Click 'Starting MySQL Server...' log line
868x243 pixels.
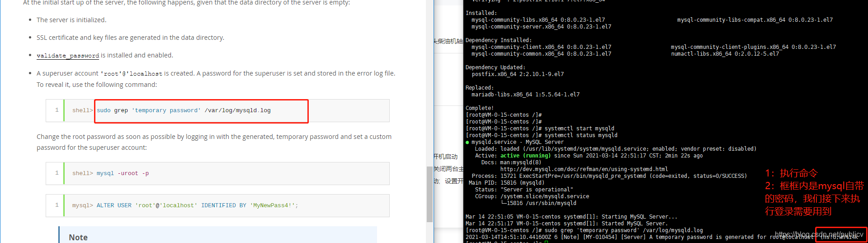click(571, 217)
